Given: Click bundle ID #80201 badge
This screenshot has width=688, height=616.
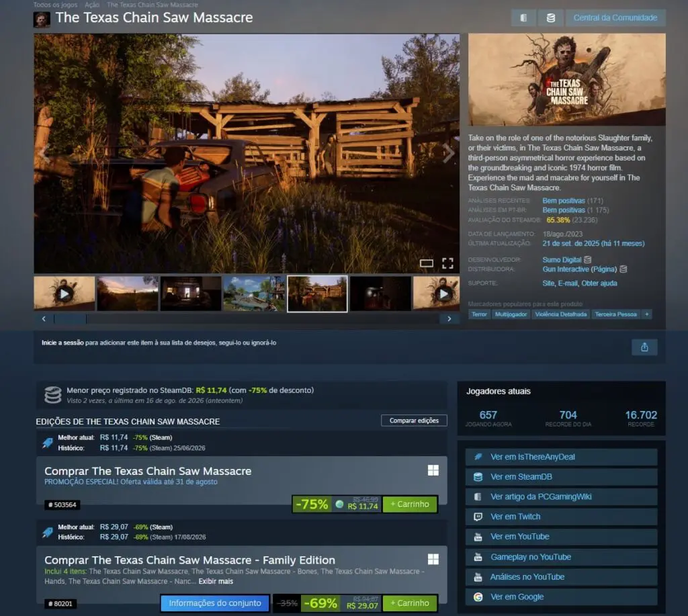Looking at the screenshot, I should tap(60, 604).
